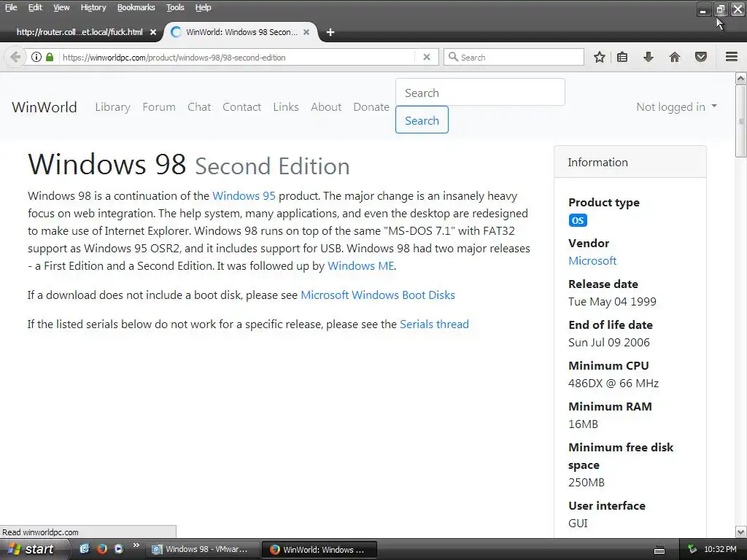747x560 pixels.
Task: Click the End of life date Sun Jul 09 2006
Action: click(x=609, y=343)
